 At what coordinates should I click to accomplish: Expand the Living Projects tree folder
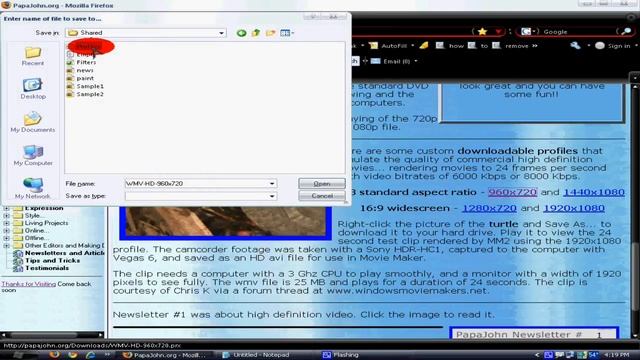pyautogui.click(x=7, y=223)
